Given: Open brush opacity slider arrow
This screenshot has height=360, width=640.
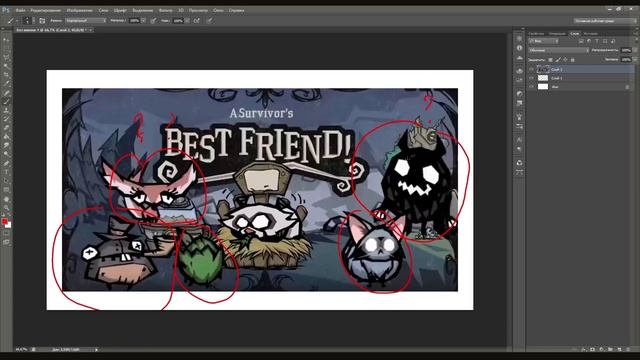Looking at the screenshot, I should coord(143,20).
